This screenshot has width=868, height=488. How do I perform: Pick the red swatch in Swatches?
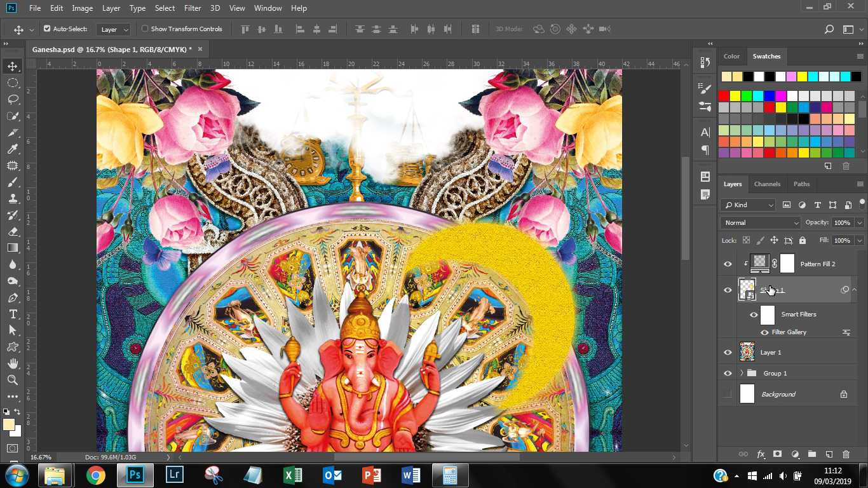(x=724, y=96)
